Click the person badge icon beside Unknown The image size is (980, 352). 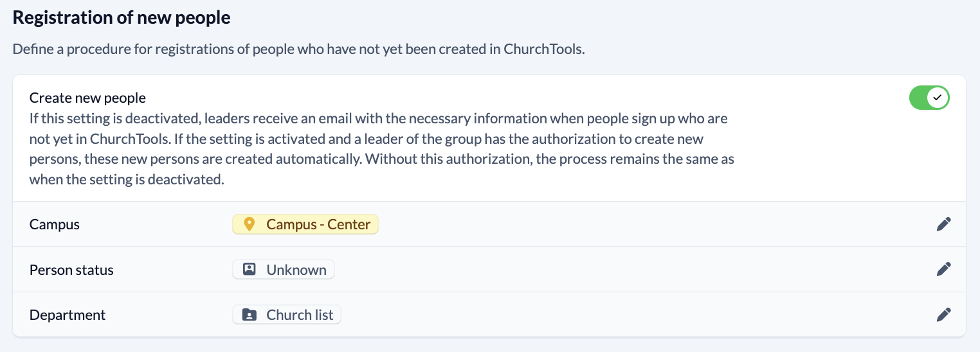click(250, 270)
